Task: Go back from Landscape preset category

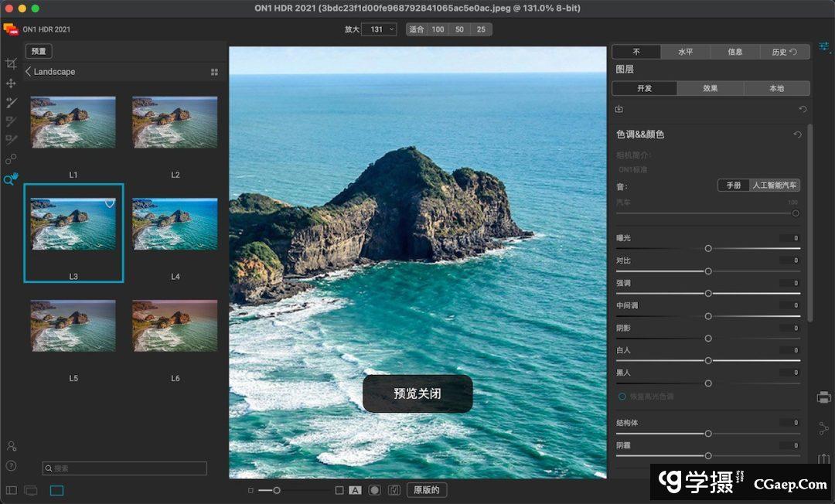Action: (29, 72)
